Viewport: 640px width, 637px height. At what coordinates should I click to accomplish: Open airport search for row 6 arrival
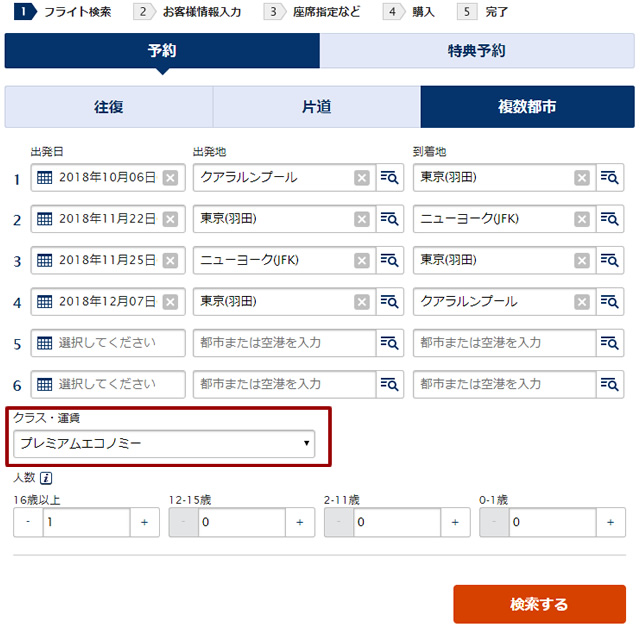(x=609, y=384)
